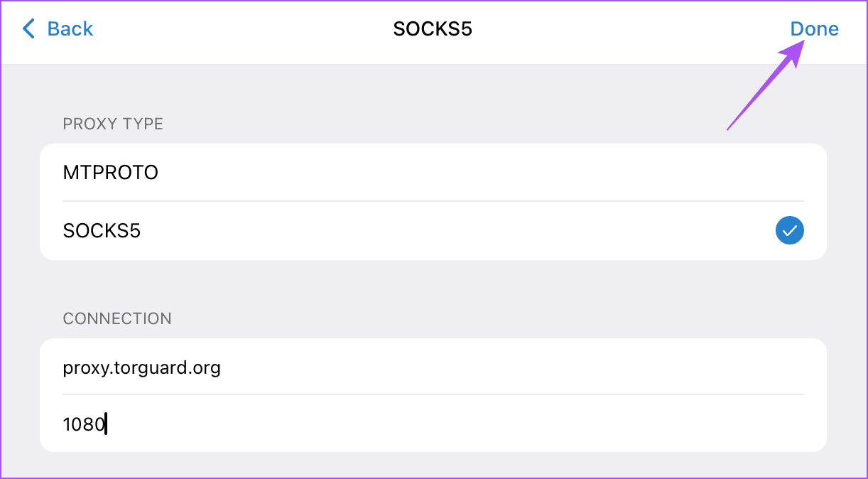
Task: Go back using the Back label
Action: point(70,29)
